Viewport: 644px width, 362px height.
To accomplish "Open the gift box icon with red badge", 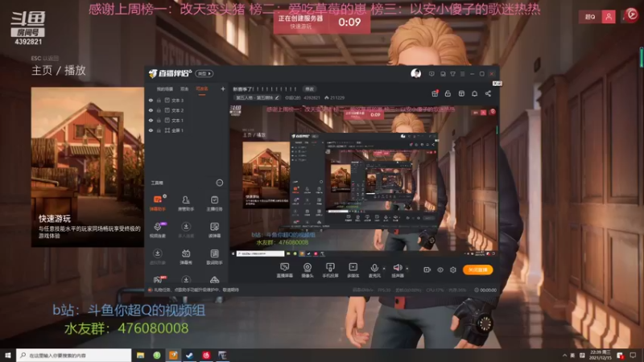I will [435, 93].
